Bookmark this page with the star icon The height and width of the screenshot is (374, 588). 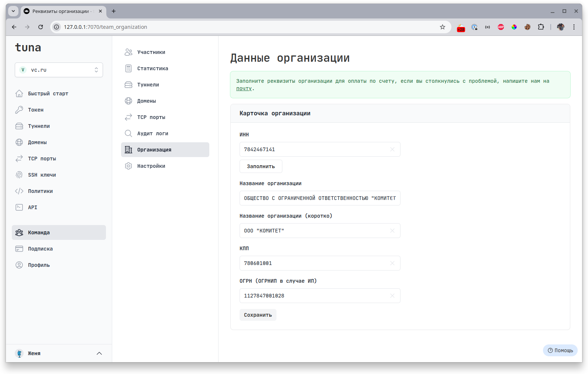pyautogui.click(x=443, y=27)
